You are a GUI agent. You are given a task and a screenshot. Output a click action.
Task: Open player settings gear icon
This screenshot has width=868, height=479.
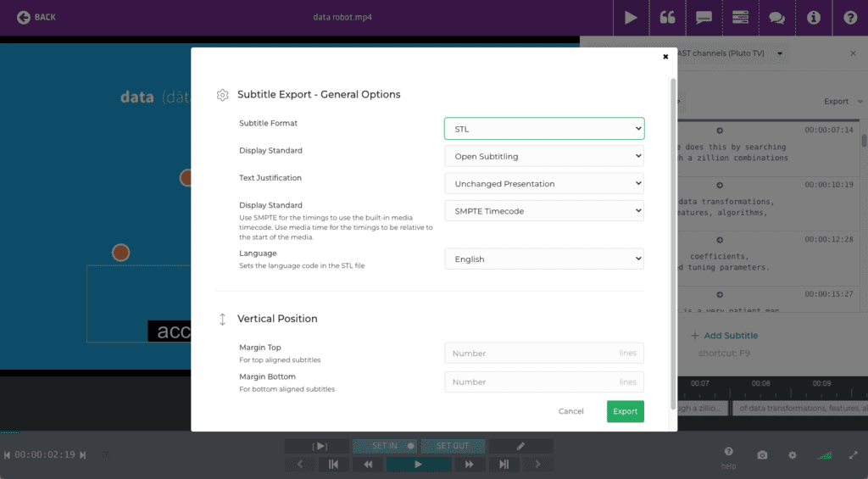[x=793, y=455]
